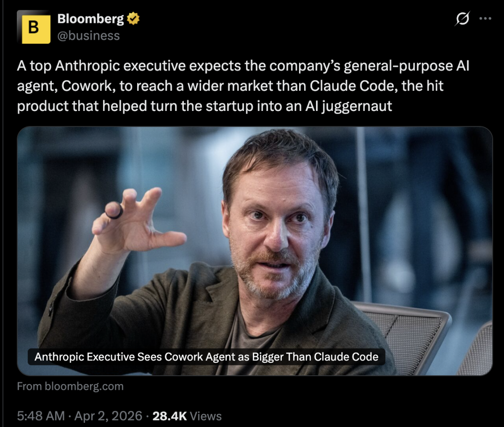Click the Anthropic Executive headline caption

(206, 357)
